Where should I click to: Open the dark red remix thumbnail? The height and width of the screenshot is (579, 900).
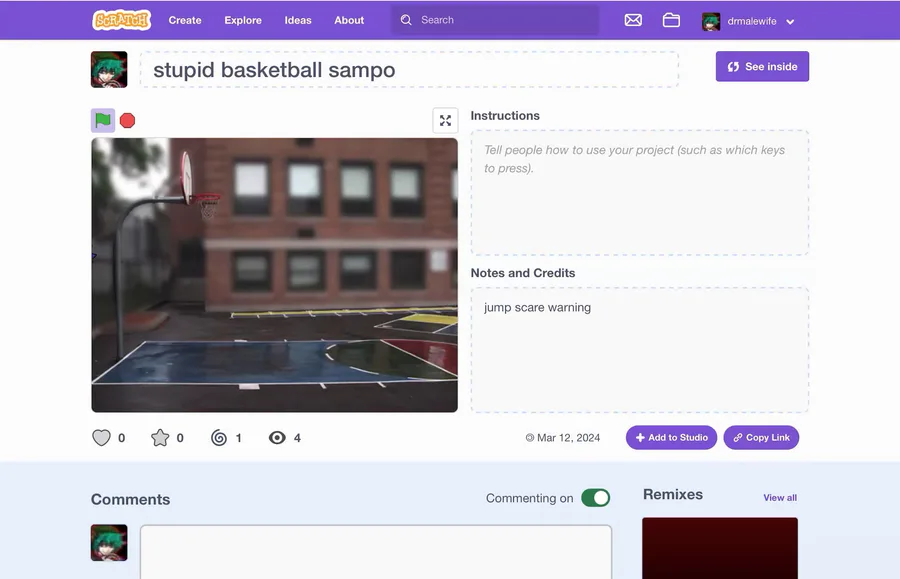[x=720, y=548]
